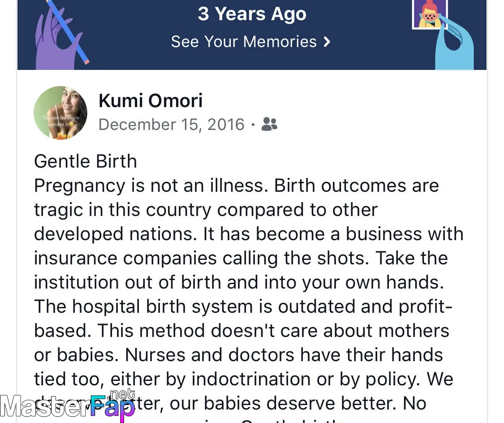Click the framed portrait in the banner

(430, 13)
